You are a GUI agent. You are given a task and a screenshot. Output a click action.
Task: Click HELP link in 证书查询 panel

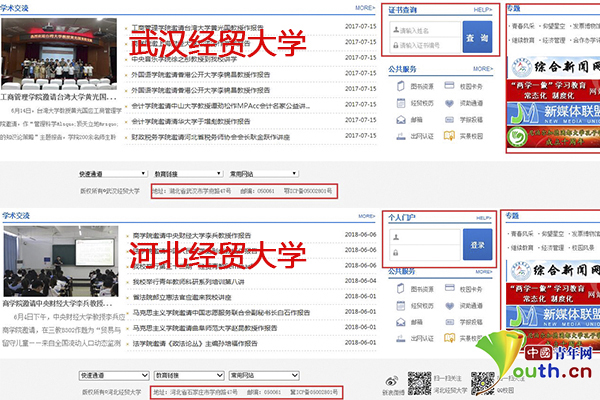point(483,10)
